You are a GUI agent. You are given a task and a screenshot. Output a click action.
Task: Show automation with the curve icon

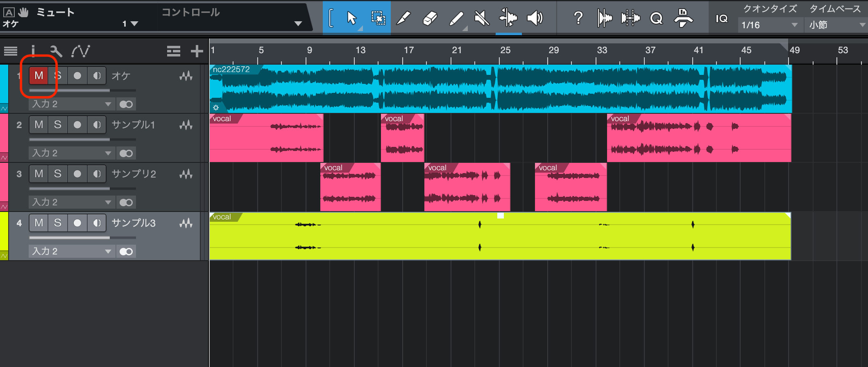(x=81, y=51)
